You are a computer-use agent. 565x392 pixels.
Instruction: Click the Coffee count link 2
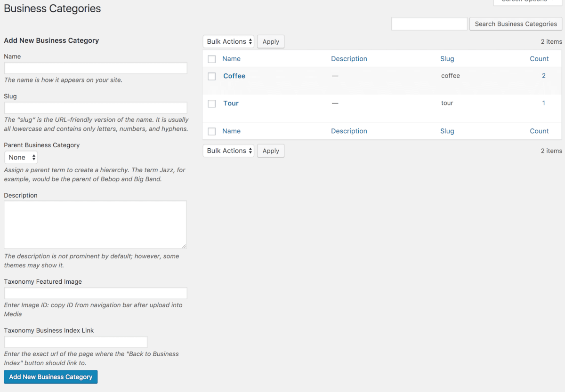(543, 76)
